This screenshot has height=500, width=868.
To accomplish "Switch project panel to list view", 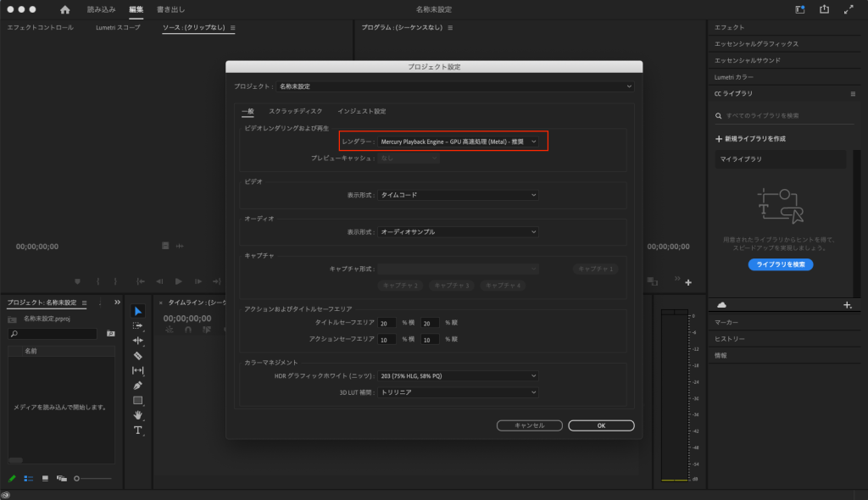I will click(28, 478).
